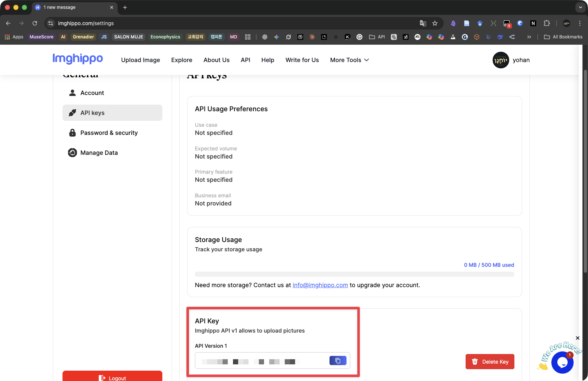Open the MD bookmark
588x381 pixels.
(x=233, y=37)
